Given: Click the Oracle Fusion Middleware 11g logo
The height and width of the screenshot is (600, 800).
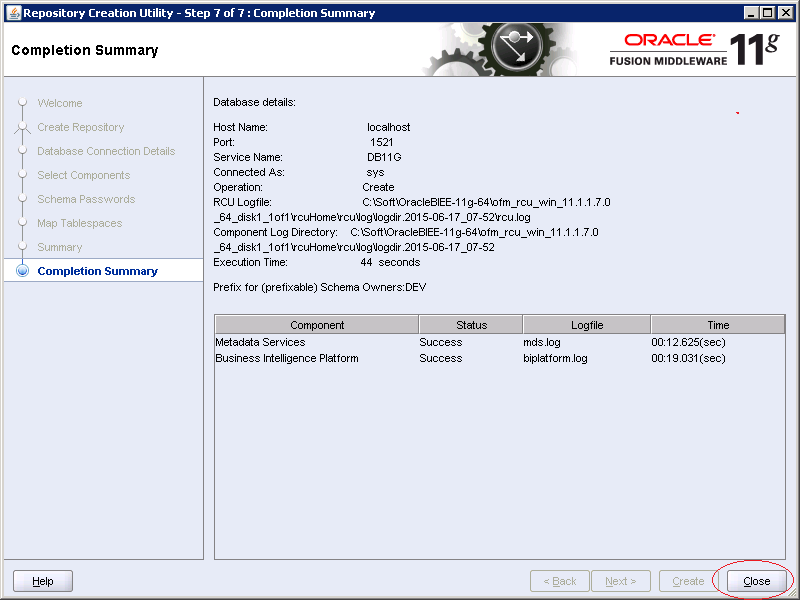Looking at the screenshot, I should click(x=694, y=49).
